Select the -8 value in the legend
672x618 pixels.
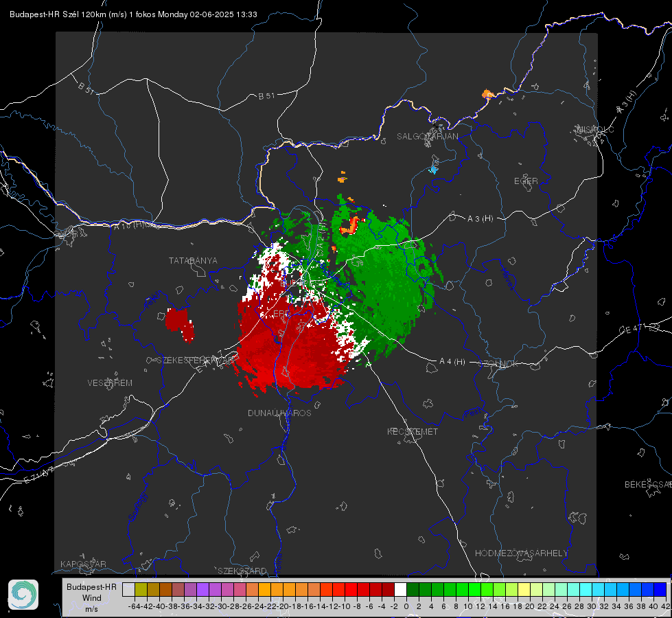point(356,606)
